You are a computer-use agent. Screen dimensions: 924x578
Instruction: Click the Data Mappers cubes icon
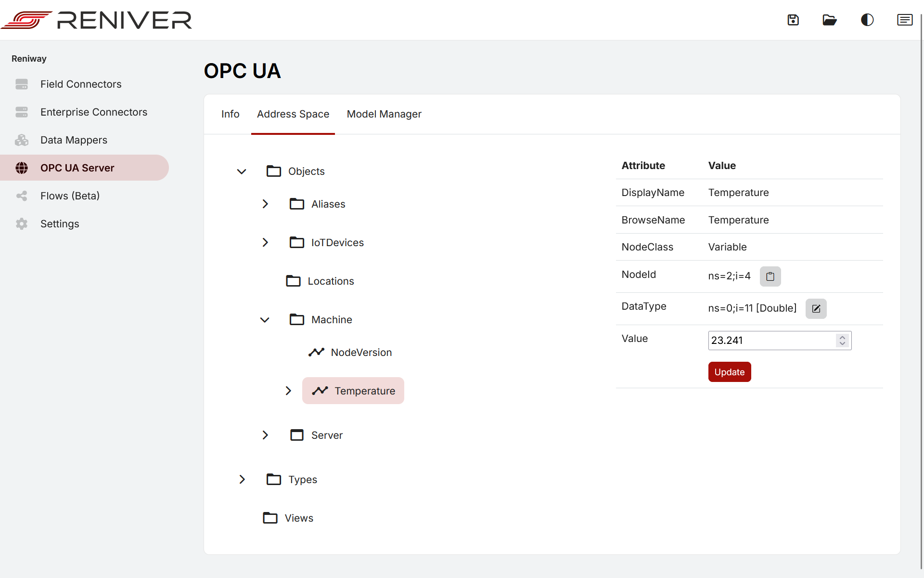[x=22, y=140]
